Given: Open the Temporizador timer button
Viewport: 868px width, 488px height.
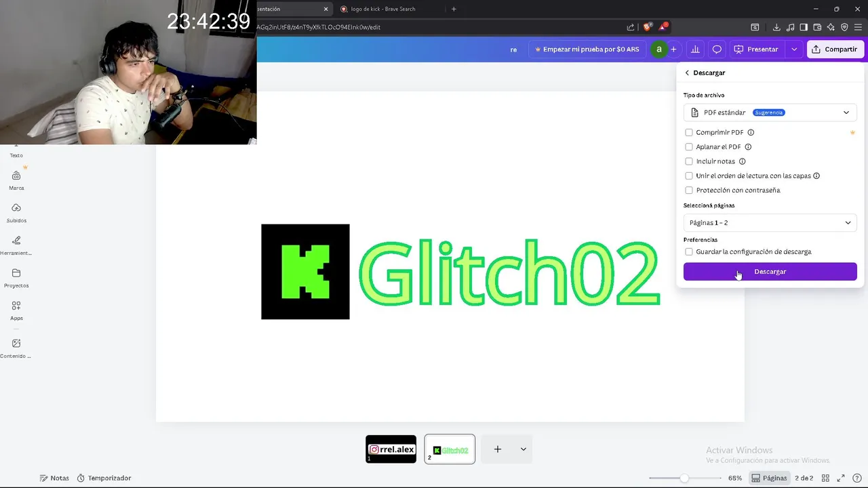Looking at the screenshot, I should point(104,478).
